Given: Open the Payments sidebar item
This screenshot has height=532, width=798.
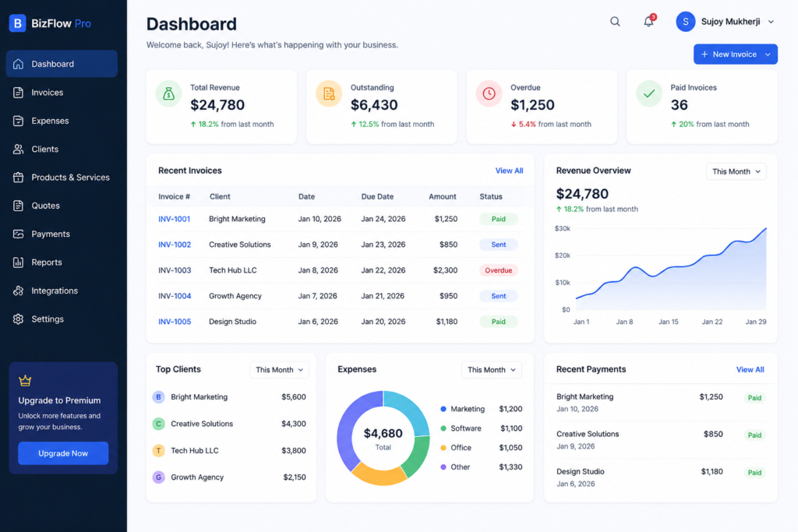Looking at the screenshot, I should tap(62, 234).
